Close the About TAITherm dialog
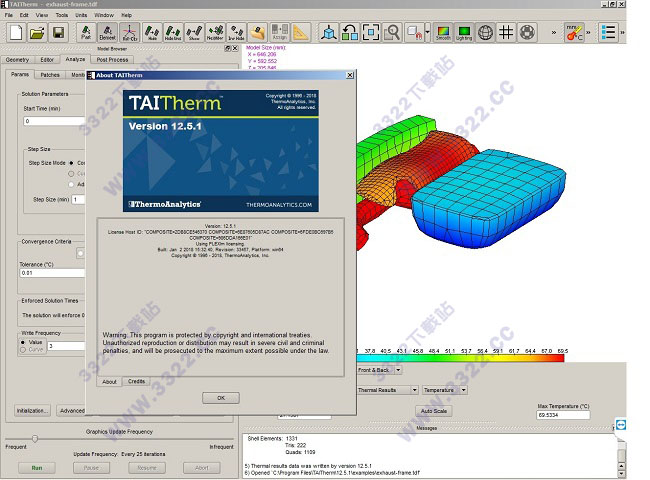 [350, 75]
